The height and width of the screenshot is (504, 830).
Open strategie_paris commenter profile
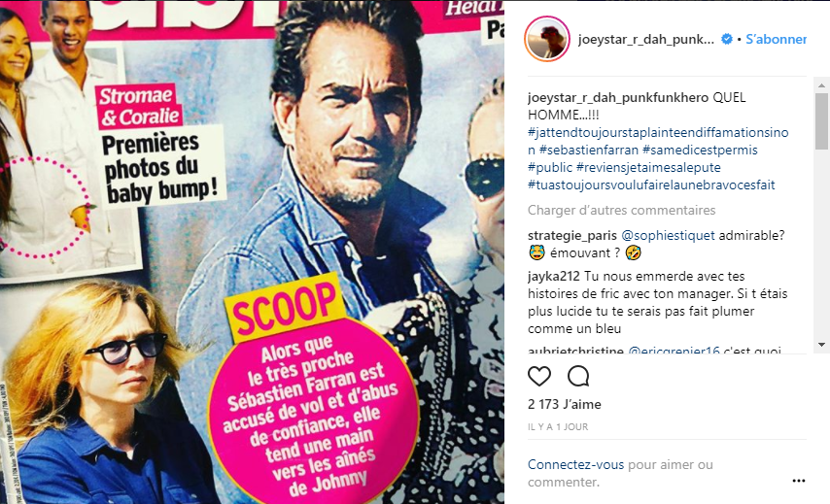click(x=572, y=235)
